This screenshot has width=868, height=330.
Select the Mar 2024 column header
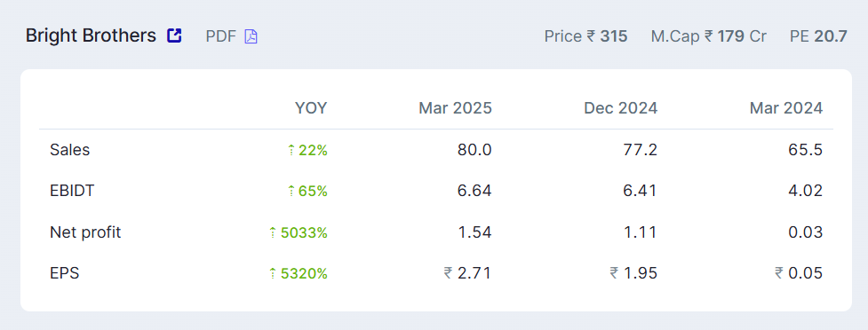coord(786,108)
